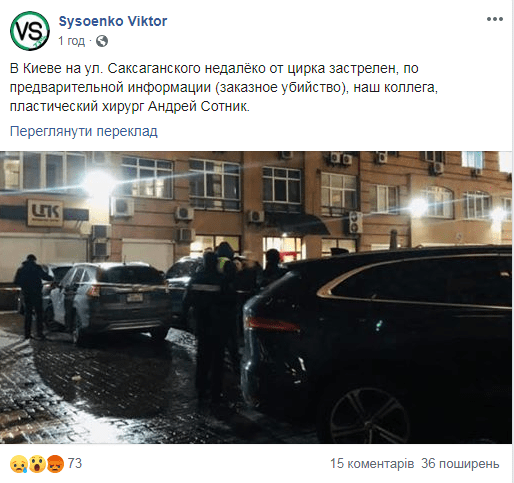Image resolution: width=514 pixels, height=483 pixels.
Task: Click the wow surprised reaction emoji
Action: coord(37,464)
